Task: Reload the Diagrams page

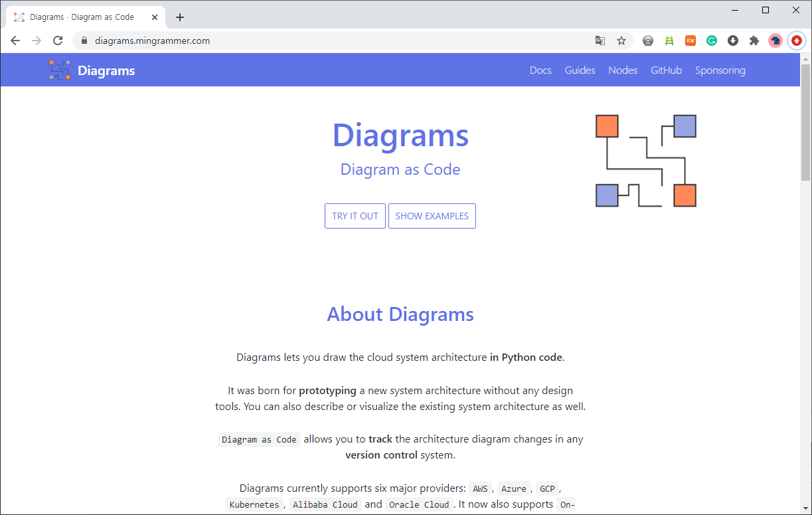Action: point(58,41)
